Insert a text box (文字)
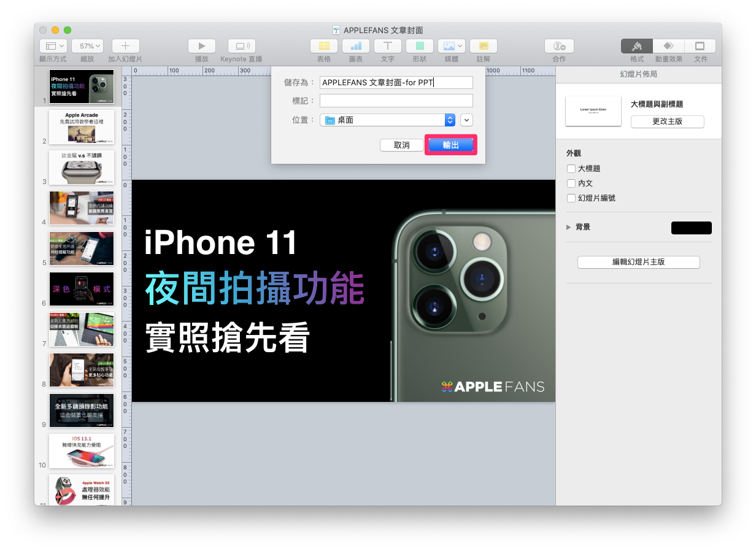Image resolution: width=756 pixels, height=551 pixels. tap(388, 46)
